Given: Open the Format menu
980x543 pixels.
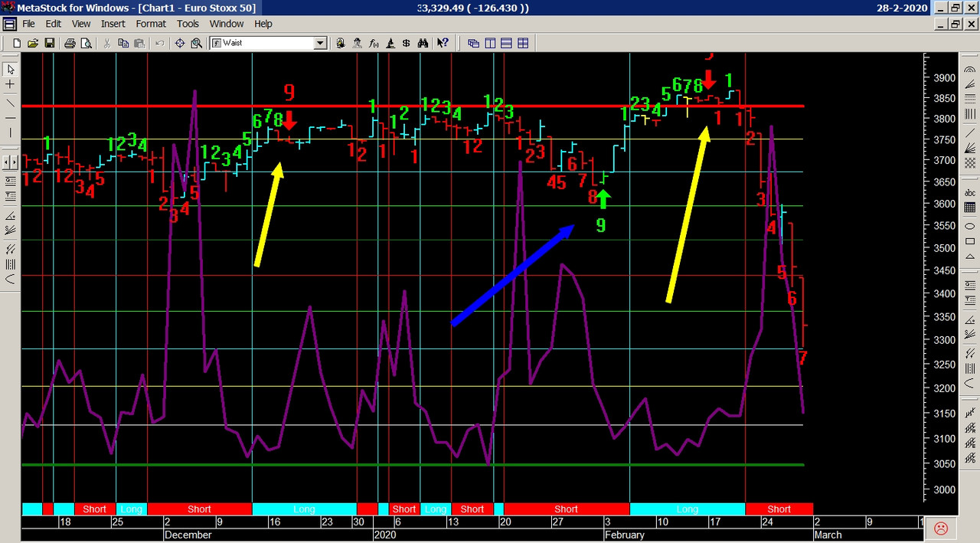Looking at the screenshot, I should pos(151,24).
